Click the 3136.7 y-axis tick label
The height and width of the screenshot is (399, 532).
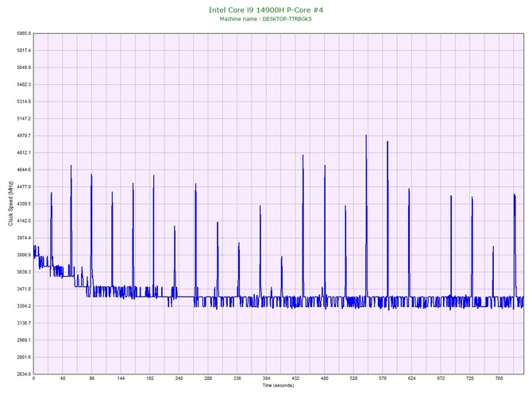24,323
